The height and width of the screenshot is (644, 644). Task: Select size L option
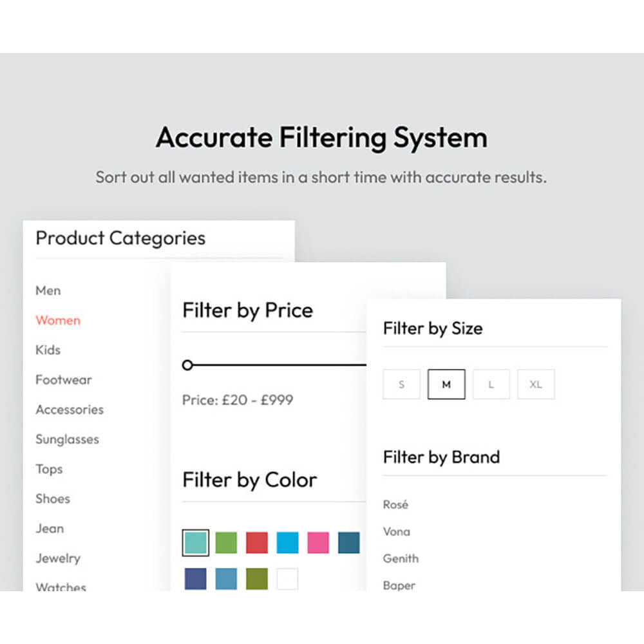491,384
